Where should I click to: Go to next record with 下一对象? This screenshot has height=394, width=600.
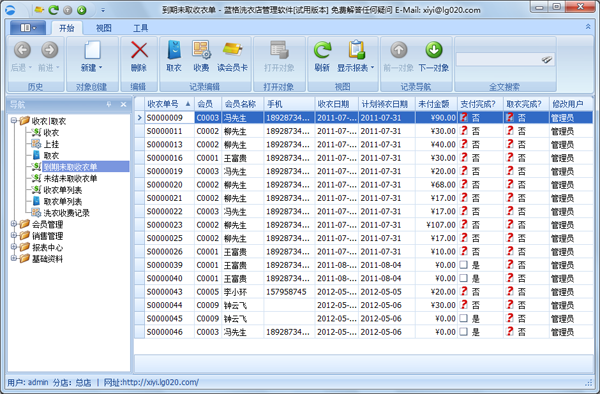click(434, 50)
